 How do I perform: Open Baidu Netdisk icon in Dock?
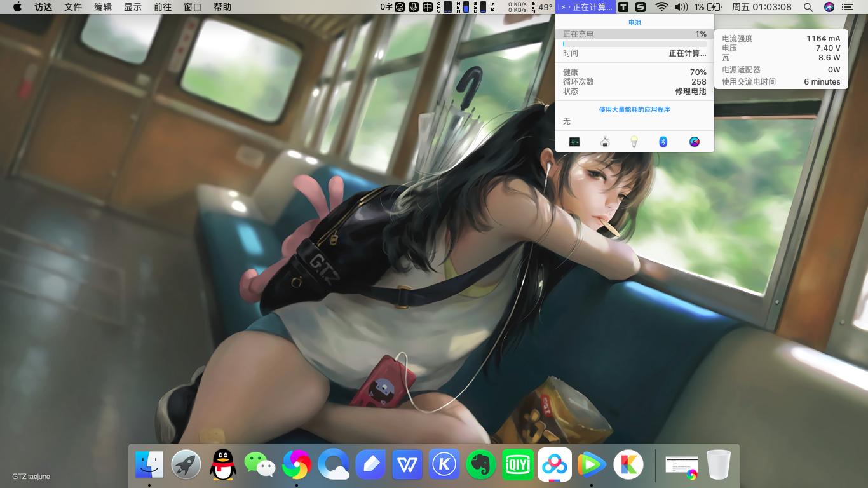(x=555, y=465)
